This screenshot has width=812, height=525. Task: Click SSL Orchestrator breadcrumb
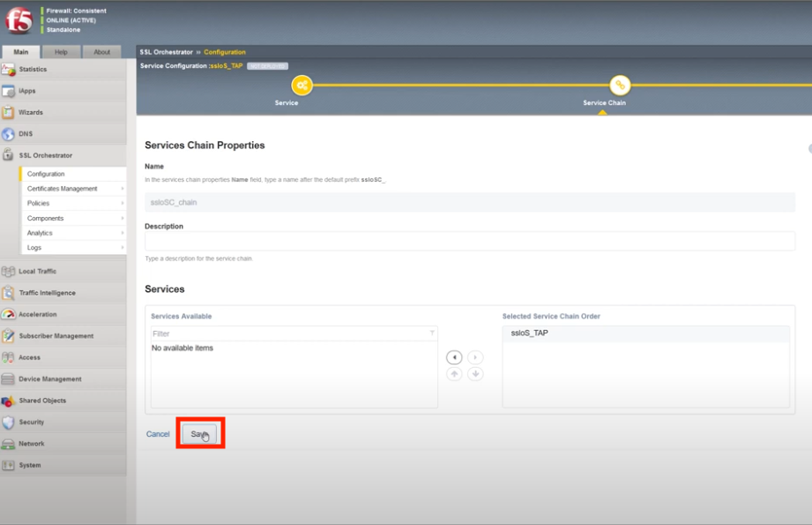[167, 52]
